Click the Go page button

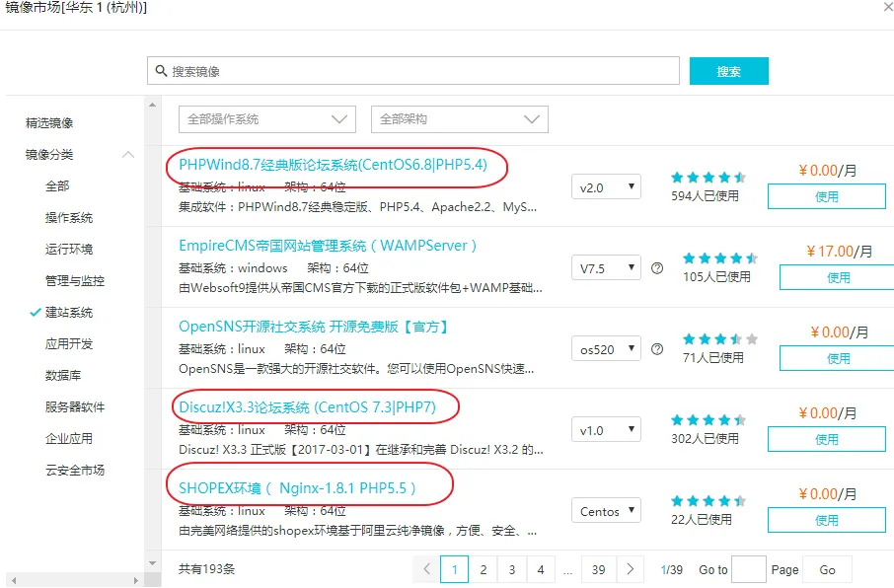point(827,569)
